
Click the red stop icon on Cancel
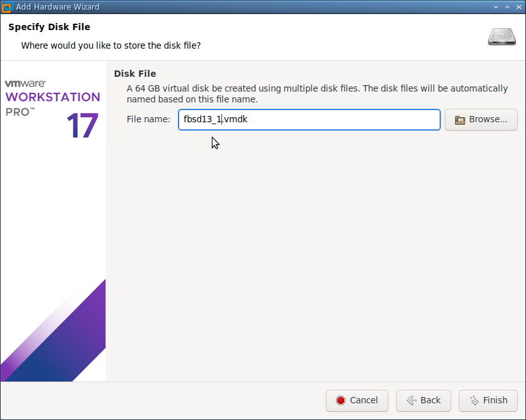tap(340, 401)
